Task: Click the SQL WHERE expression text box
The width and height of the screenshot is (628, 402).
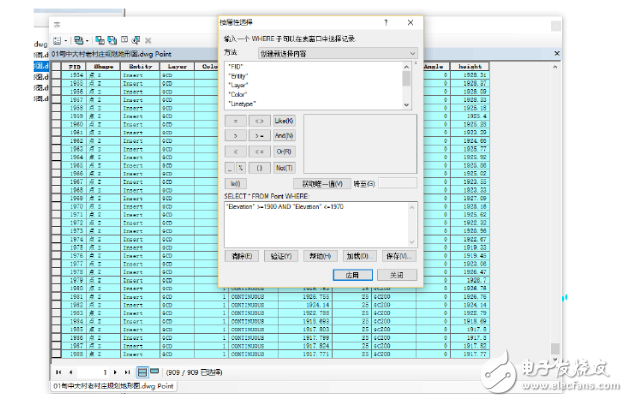Action: (318, 222)
